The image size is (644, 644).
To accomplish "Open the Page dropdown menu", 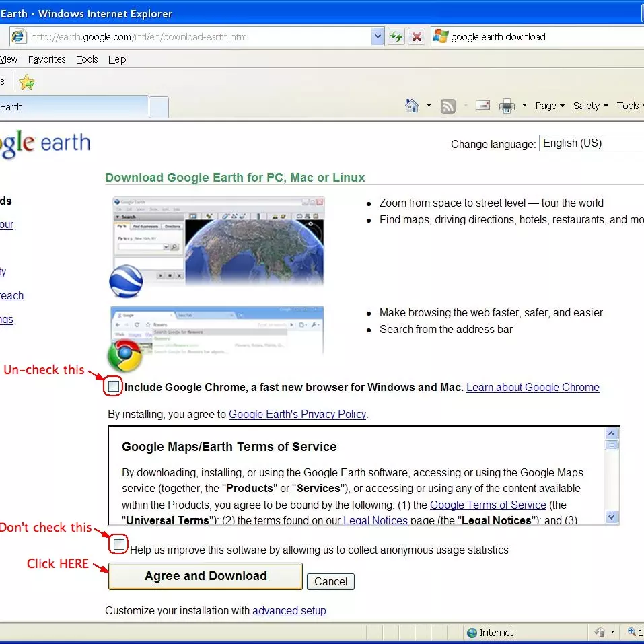I will click(x=549, y=106).
